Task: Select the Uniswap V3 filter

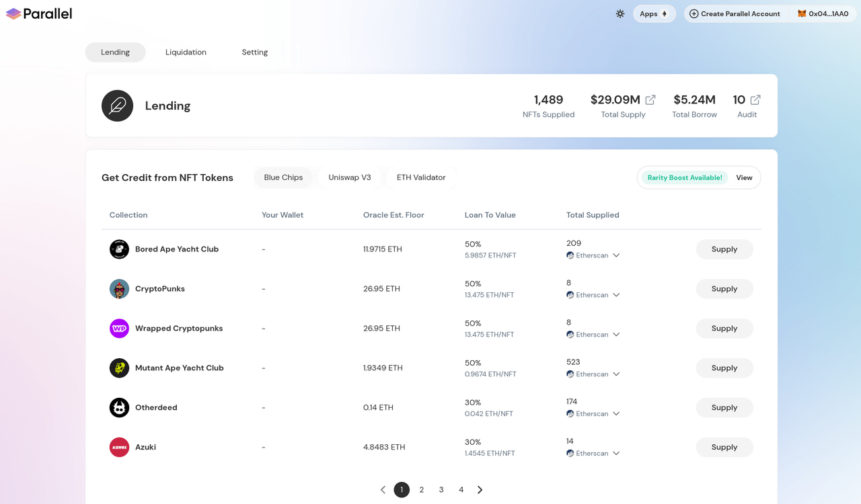Action: (350, 177)
